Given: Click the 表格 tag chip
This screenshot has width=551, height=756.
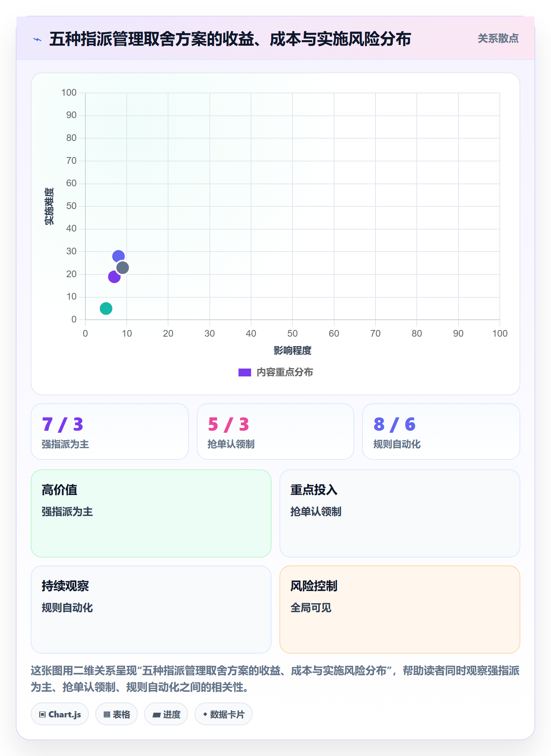Looking at the screenshot, I should point(116,714).
